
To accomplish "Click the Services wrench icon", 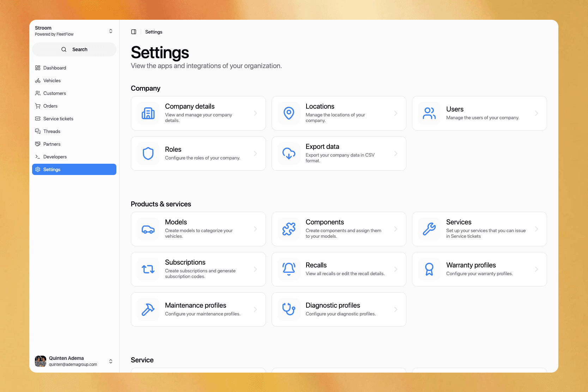I will [x=429, y=229].
